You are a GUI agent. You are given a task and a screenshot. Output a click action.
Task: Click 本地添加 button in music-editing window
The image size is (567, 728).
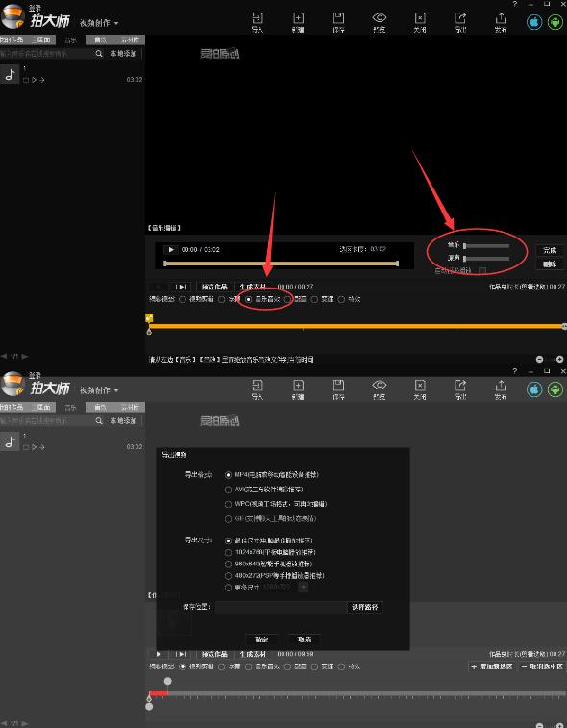pos(123,54)
